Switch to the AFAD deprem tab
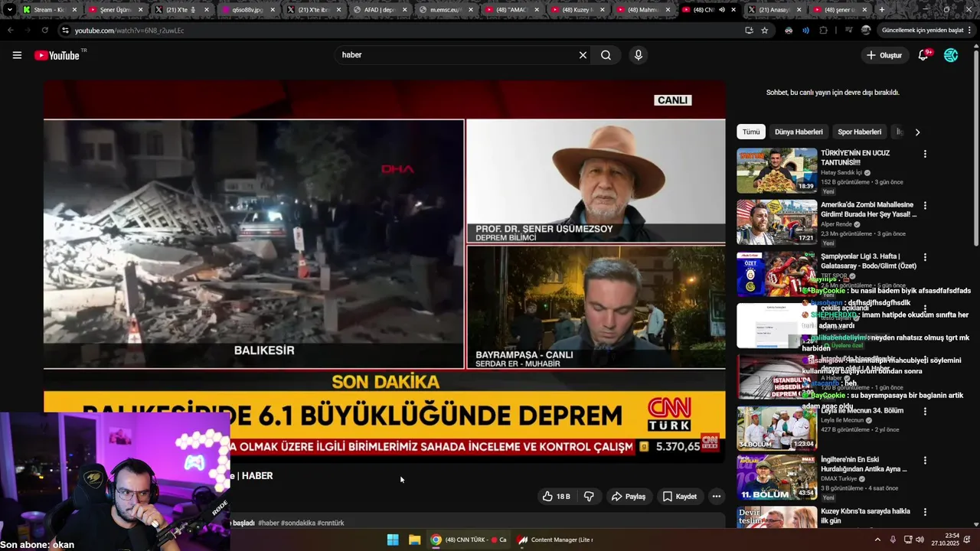This screenshot has width=980, height=551. (379, 10)
